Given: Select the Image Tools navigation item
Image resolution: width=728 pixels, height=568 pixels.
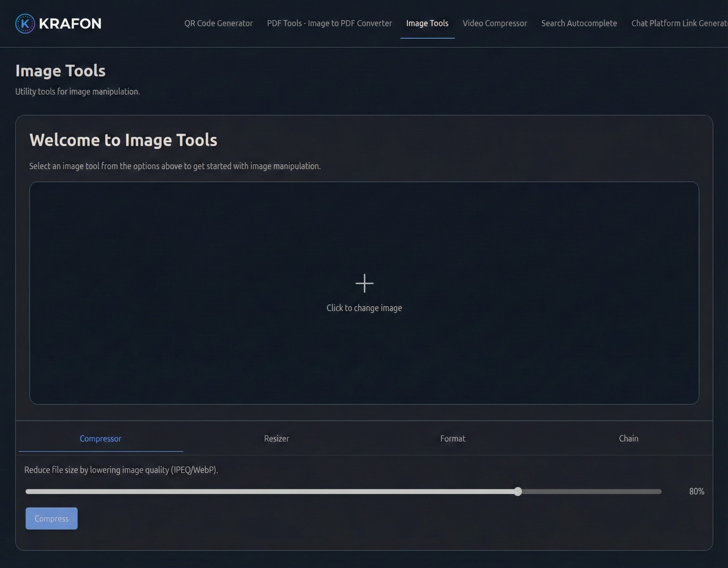Looking at the screenshot, I should 427,23.
